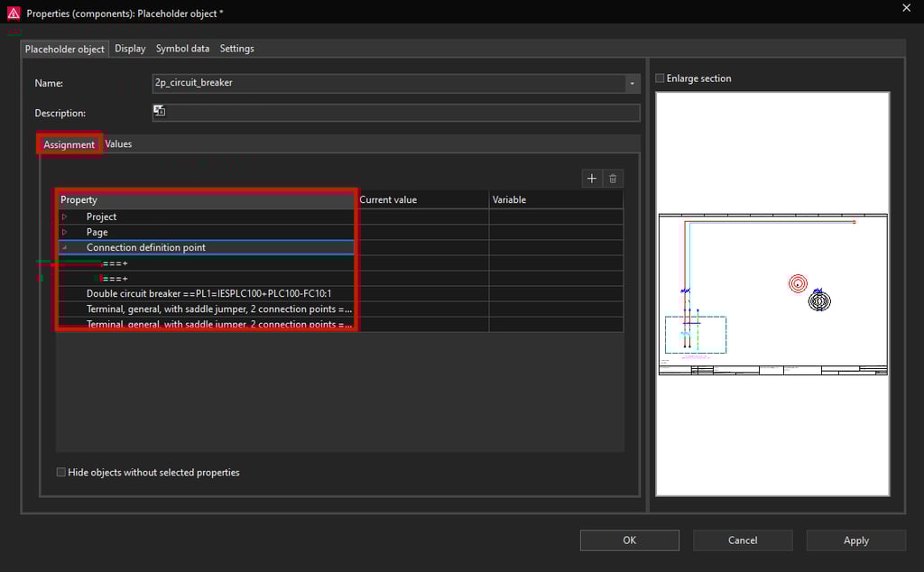Click the Name field with 2p_circuit_breaker
Screen dimensions: 924x572
[x=389, y=83]
